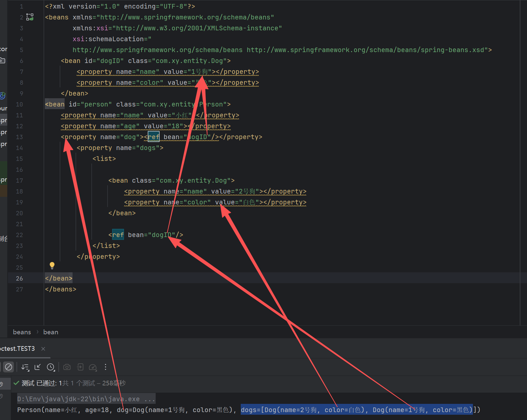
Task: Select the TEST3 run tab
Action: coord(18,348)
